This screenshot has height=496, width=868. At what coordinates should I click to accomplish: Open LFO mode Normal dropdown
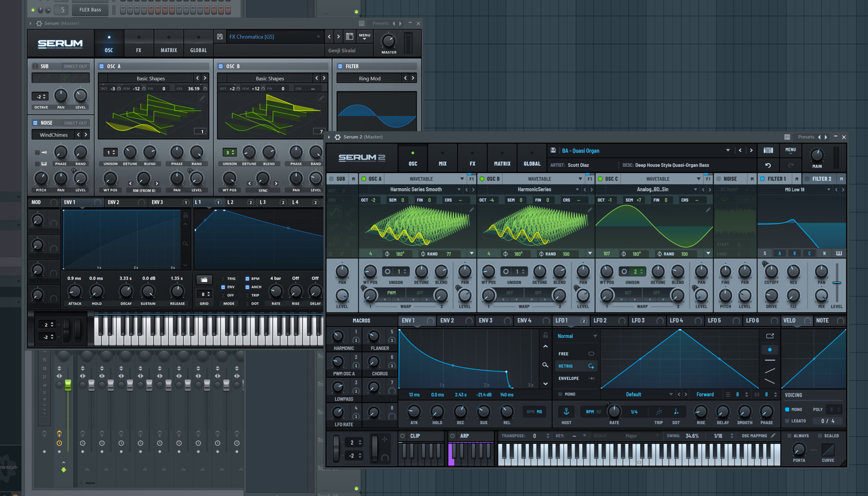pos(577,336)
